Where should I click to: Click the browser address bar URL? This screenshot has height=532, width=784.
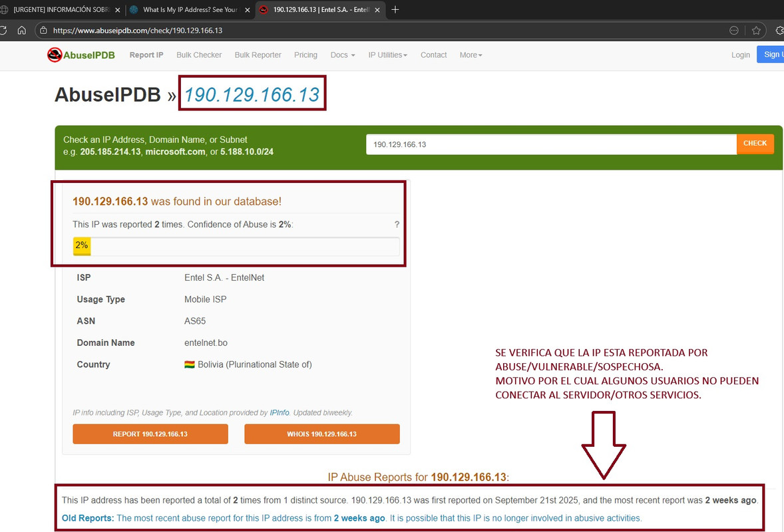(x=138, y=31)
